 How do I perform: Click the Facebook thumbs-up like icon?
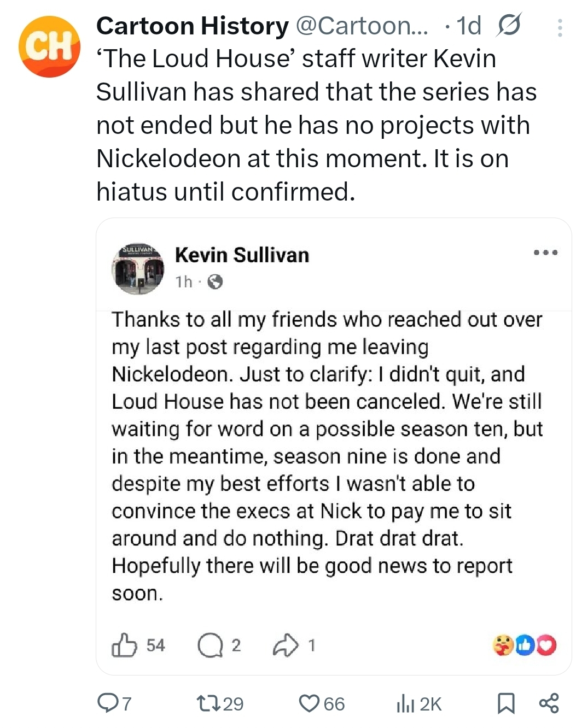click(x=124, y=645)
